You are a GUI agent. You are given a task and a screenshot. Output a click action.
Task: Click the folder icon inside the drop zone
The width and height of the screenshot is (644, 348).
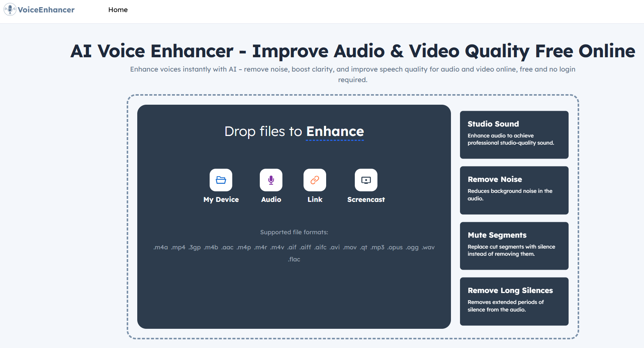[x=221, y=180]
